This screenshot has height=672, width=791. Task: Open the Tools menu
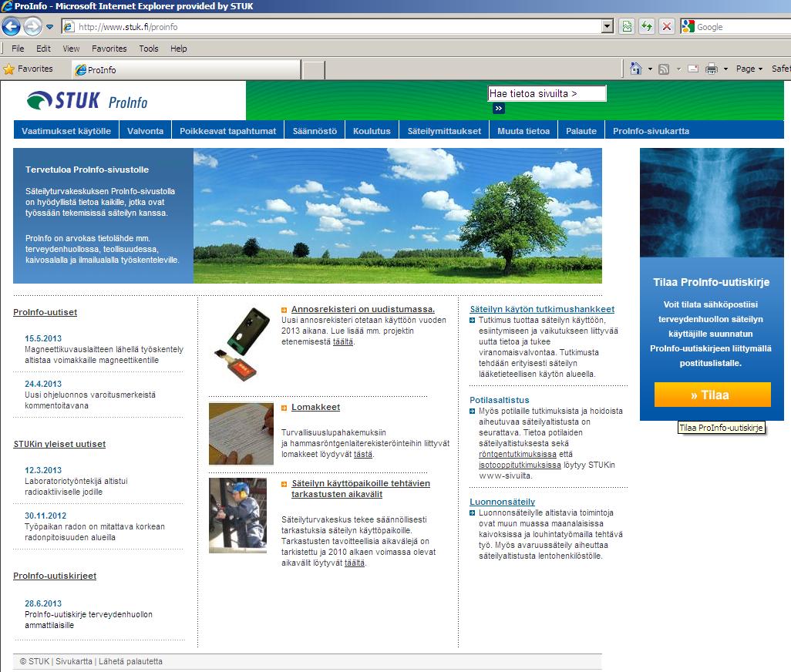(x=149, y=49)
